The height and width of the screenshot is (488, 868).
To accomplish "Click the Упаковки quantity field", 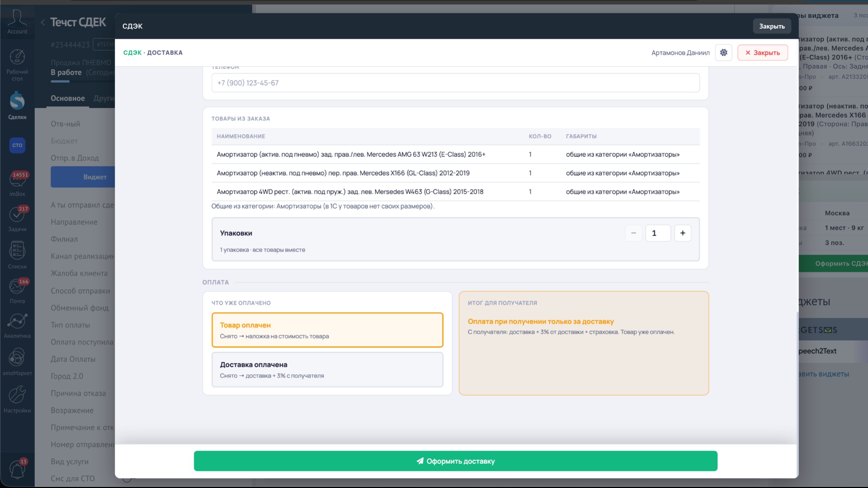I will (658, 233).
